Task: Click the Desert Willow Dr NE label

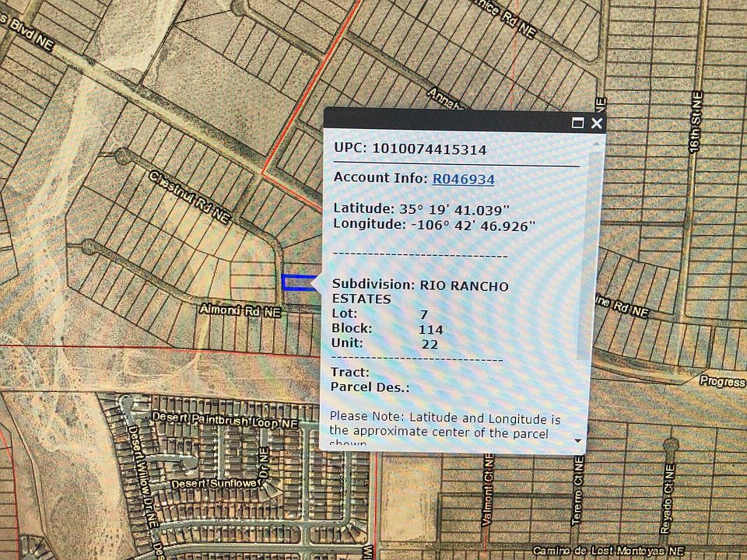Action: point(143,476)
